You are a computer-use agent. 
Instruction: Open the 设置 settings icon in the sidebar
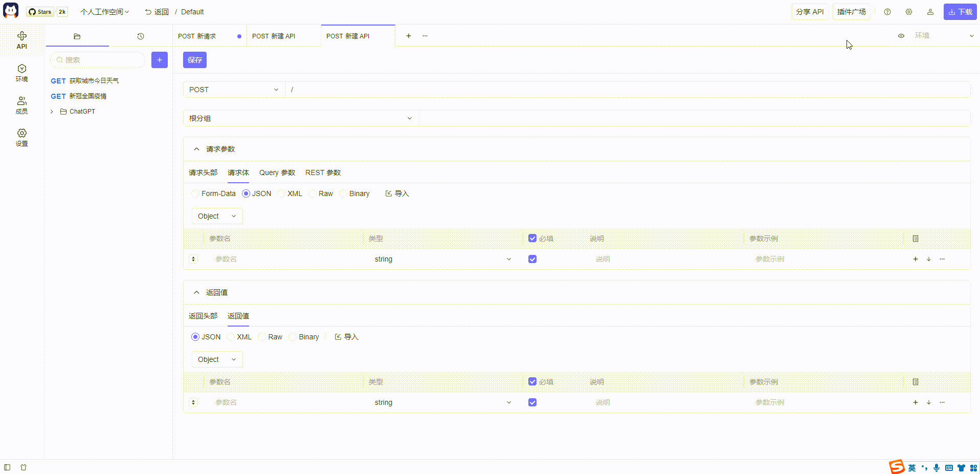pos(21,137)
